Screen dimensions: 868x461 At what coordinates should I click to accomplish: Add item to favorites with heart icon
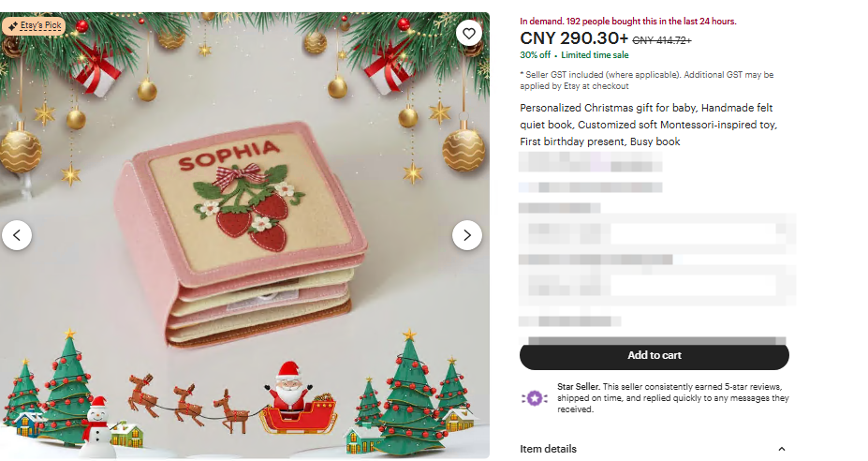tap(469, 33)
